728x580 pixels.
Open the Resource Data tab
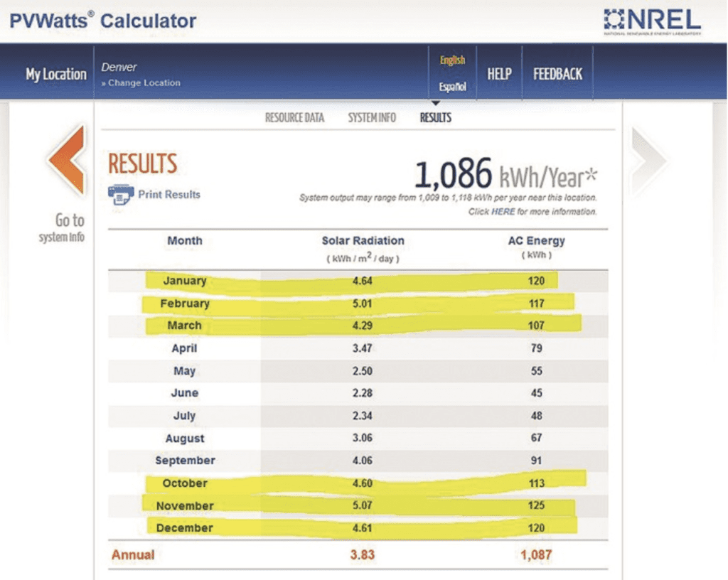tap(294, 118)
